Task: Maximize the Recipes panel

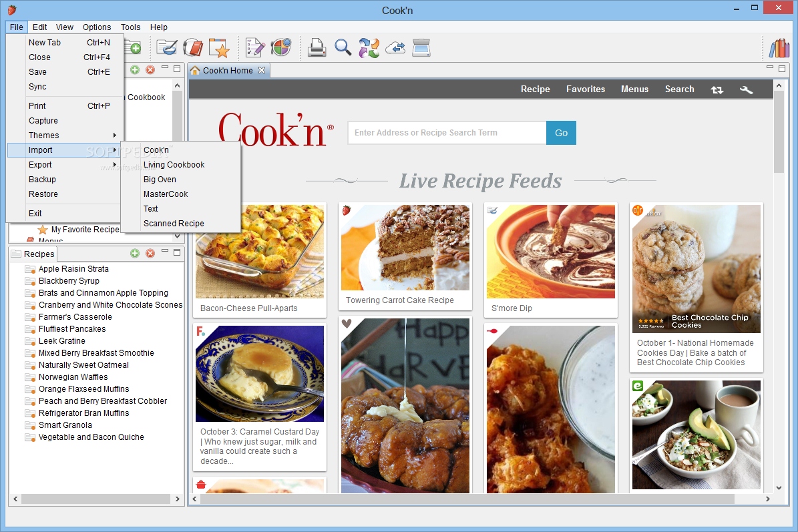Action: (x=177, y=252)
